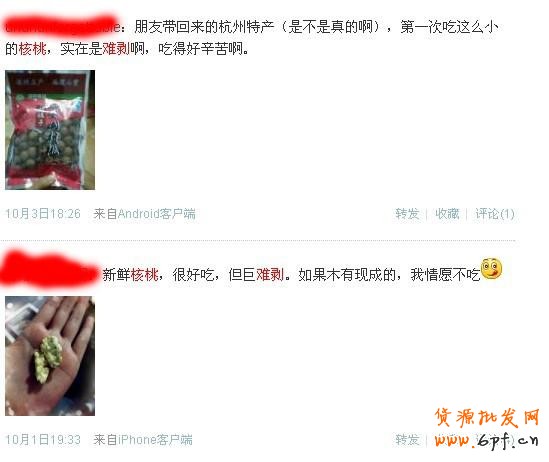Open the 来自Android客户端 source link
This screenshot has width=549, height=462.
tap(144, 214)
